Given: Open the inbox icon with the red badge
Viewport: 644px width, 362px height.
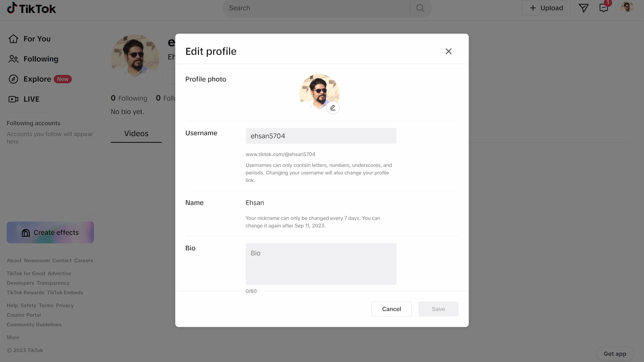Looking at the screenshot, I should coord(604,8).
